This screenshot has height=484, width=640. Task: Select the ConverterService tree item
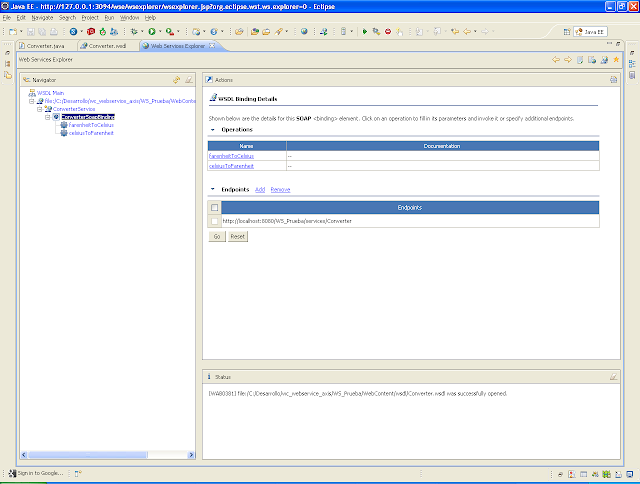tap(74, 109)
